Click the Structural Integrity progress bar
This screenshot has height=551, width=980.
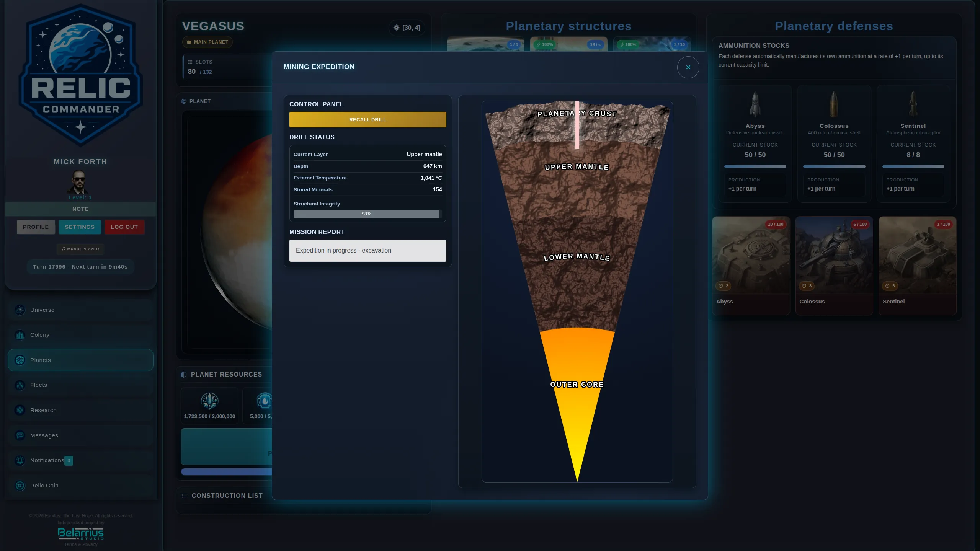[x=367, y=214]
